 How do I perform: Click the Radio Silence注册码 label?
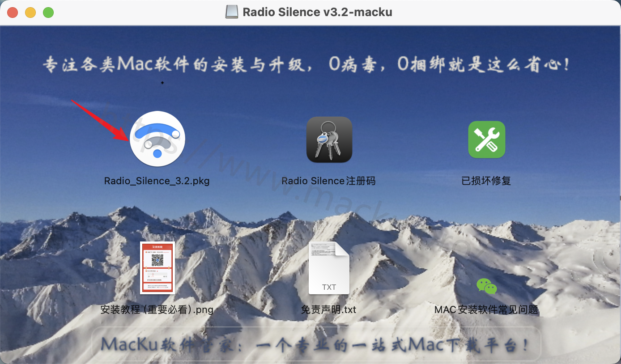click(x=328, y=181)
